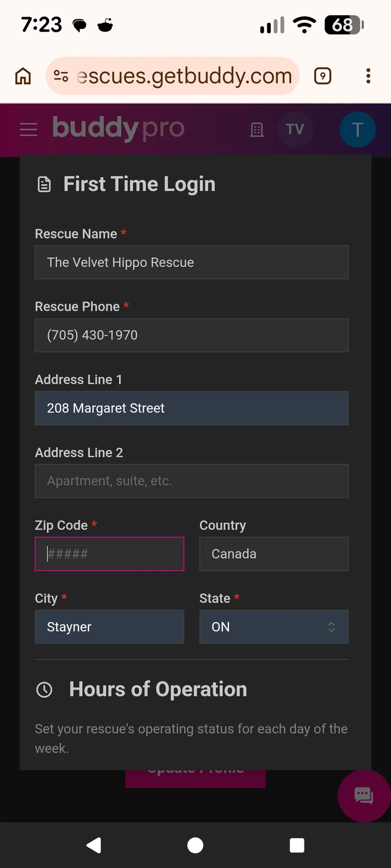Open the browser three-dot overflow menu

(368, 76)
